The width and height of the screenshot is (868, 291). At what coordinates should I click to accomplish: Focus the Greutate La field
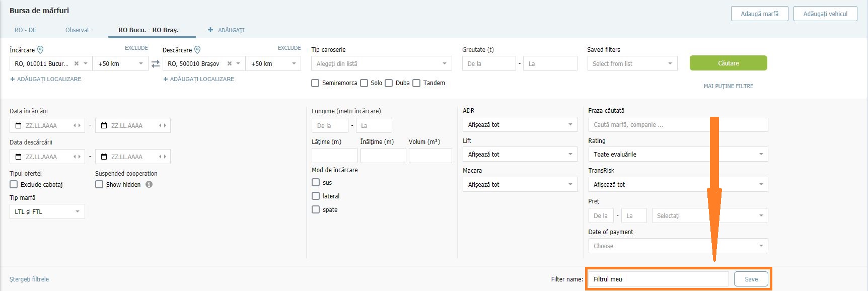click(x=550, y=63)
